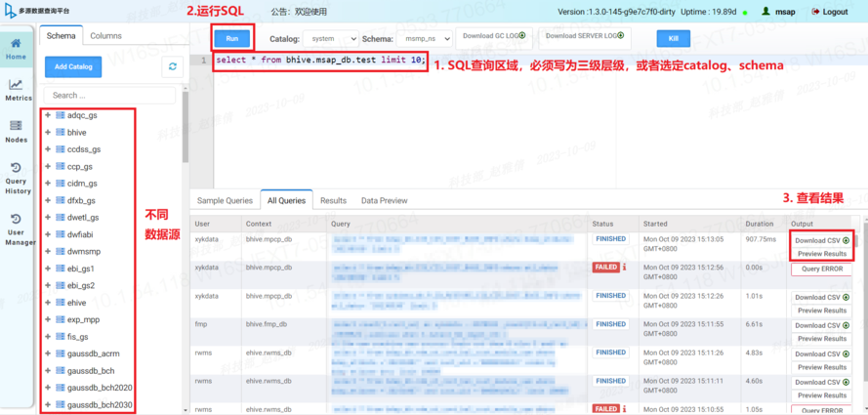Open the Home sidebar icon

point(16,47)
